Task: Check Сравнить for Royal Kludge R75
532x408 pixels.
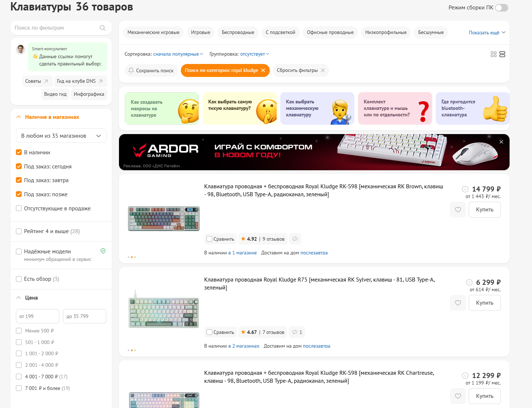Action: tap(209, 332)
